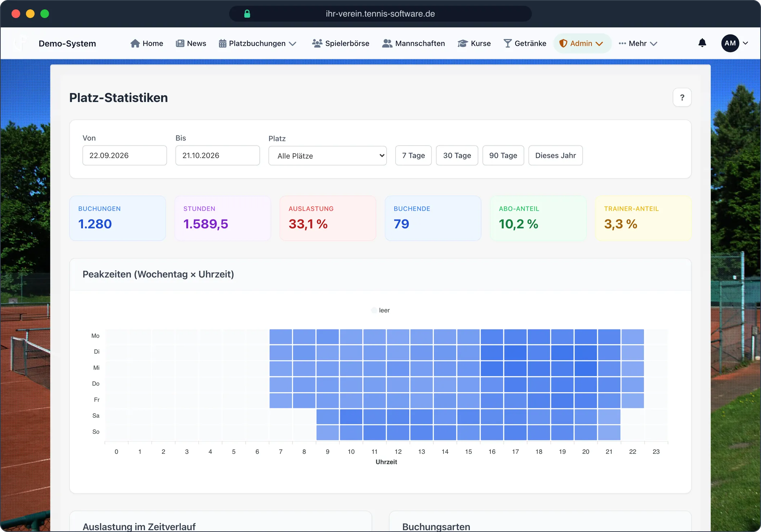
Task: Click the Bis date field 21.10.2026
Action: pyautogui.click(x=218, y=155)
